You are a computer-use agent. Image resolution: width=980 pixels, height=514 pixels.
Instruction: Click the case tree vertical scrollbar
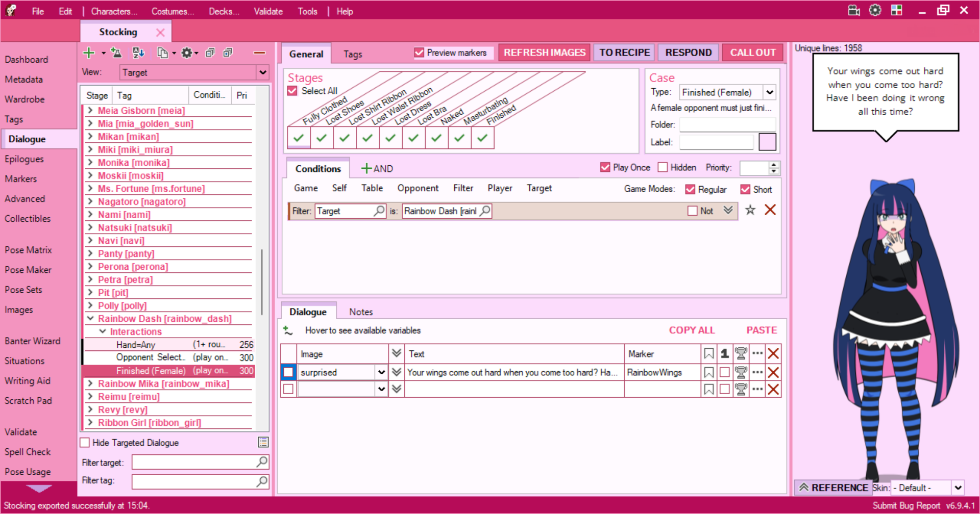click(x=262, y=282)
